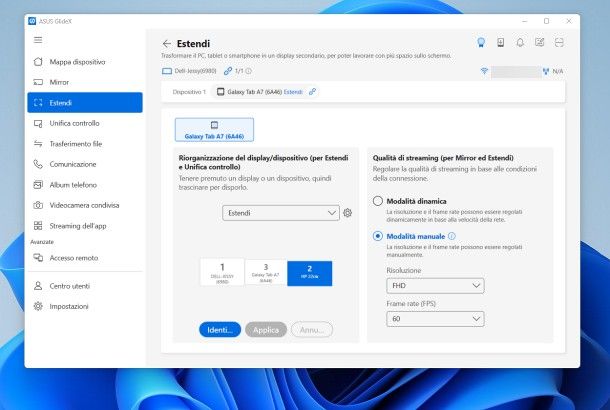
Task: Click the mobile download icon in header
Action: click(501, 42)
